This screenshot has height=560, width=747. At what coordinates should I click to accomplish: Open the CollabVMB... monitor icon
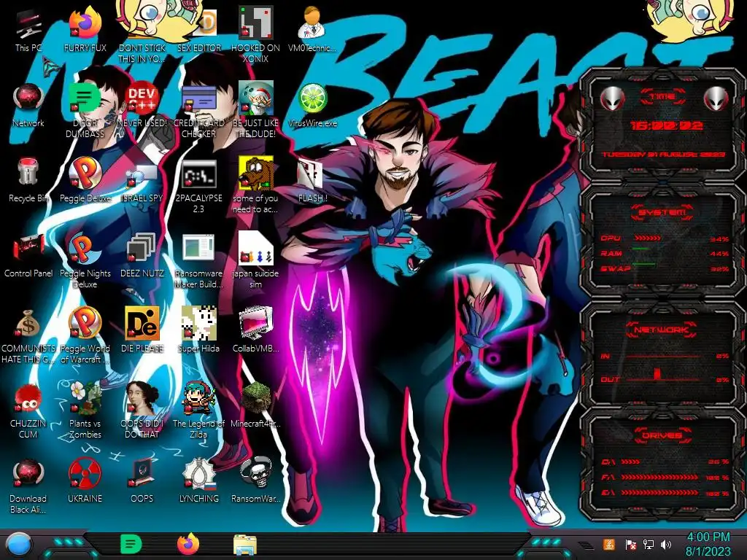point(256,330)
